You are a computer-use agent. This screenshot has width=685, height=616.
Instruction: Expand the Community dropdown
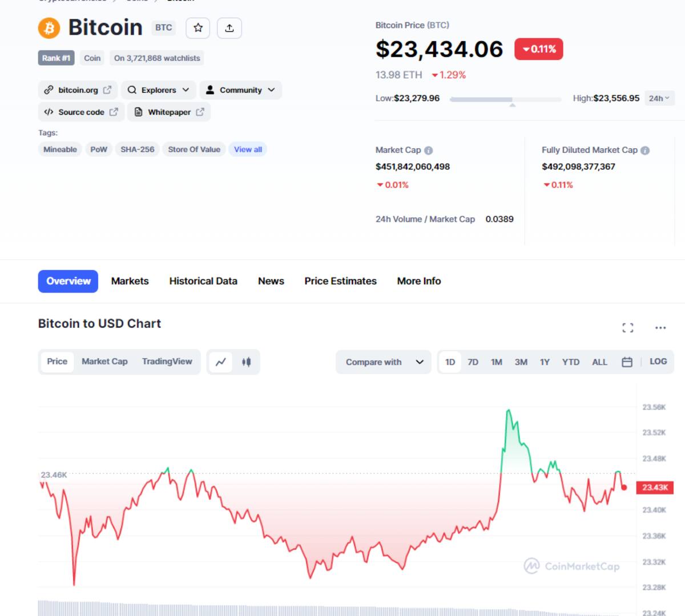[241, 90]
